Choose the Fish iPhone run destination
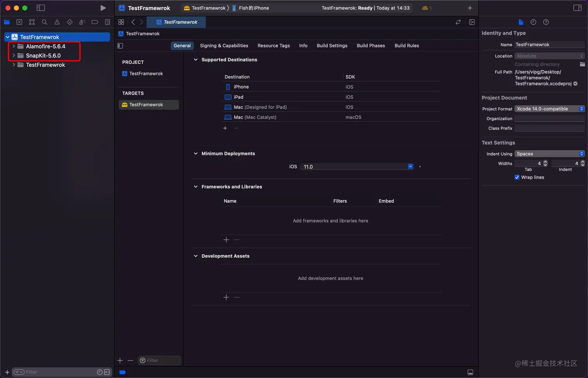This screenshot has height=378, width=588. pos(250,8)
